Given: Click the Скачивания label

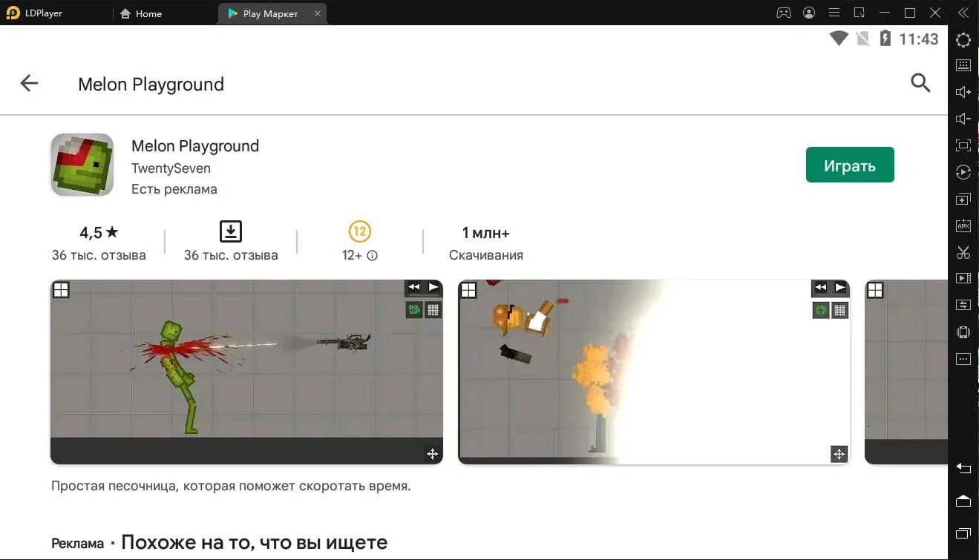Looking at the screenshot, I should (x=486, y=255).
